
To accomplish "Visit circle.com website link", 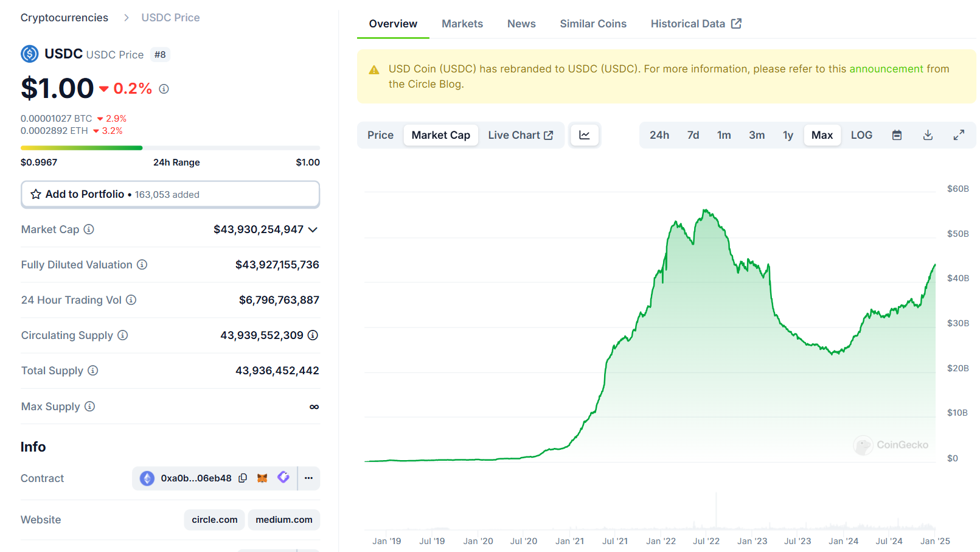I will tap(214, 520).
